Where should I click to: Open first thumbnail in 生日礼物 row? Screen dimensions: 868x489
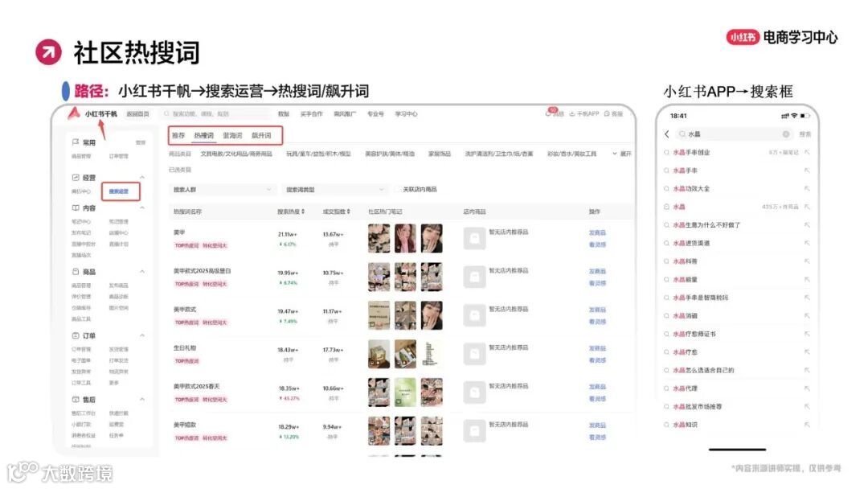[x=379, y=353]
